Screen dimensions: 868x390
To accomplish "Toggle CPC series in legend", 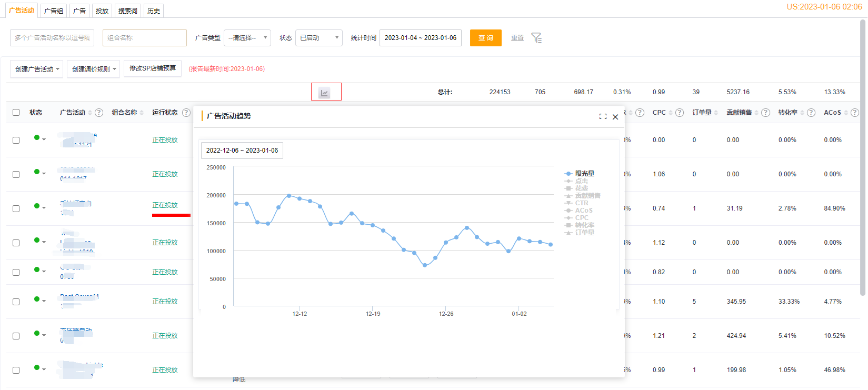I will tap(576, 218).
